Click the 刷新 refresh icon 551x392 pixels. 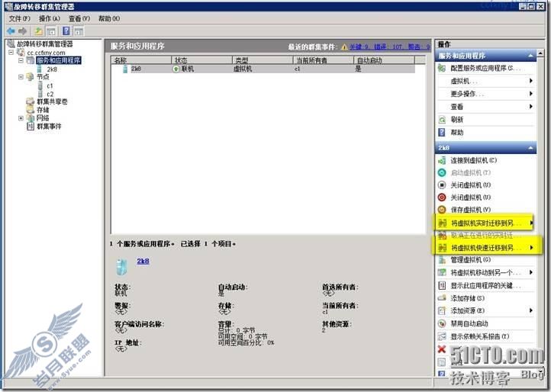(442, 120)
